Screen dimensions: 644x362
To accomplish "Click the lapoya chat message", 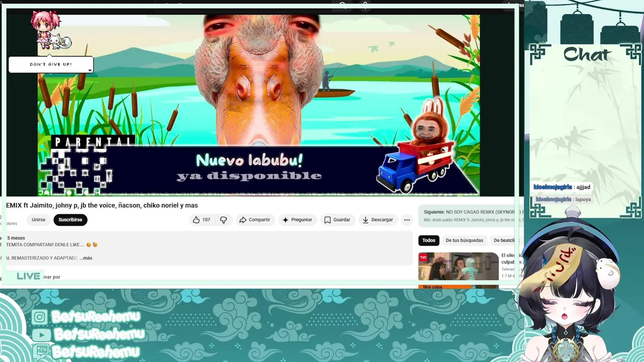I will pos(563,199).
